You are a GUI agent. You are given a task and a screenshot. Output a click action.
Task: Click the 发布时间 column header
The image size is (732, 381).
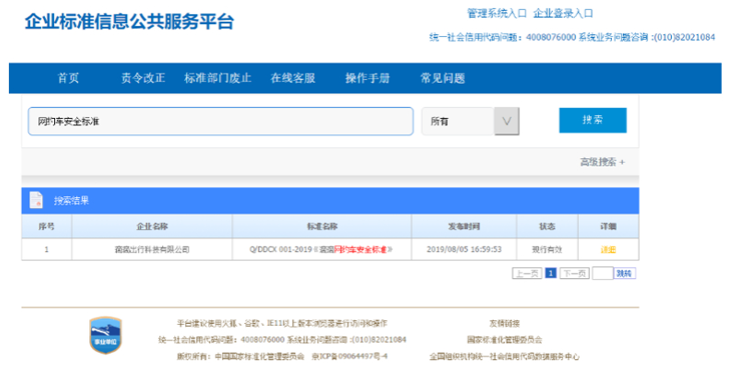(464, 226)
